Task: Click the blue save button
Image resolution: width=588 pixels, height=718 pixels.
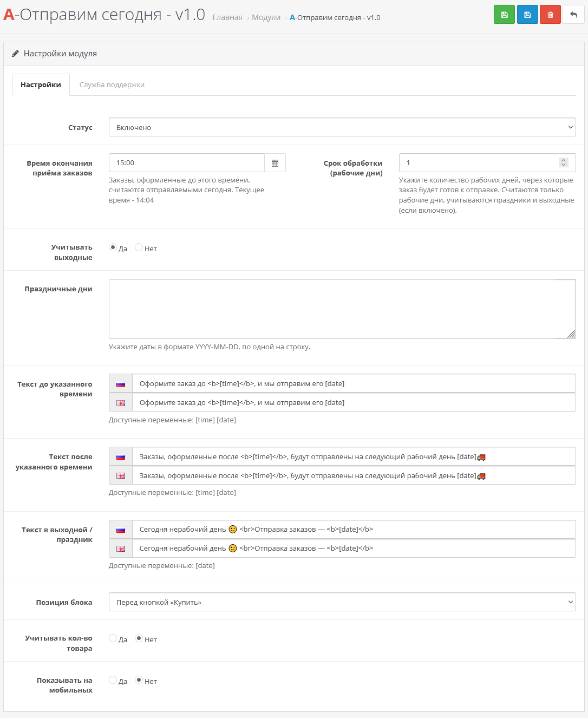Action: pyautogui.click(x=527, y=15)
